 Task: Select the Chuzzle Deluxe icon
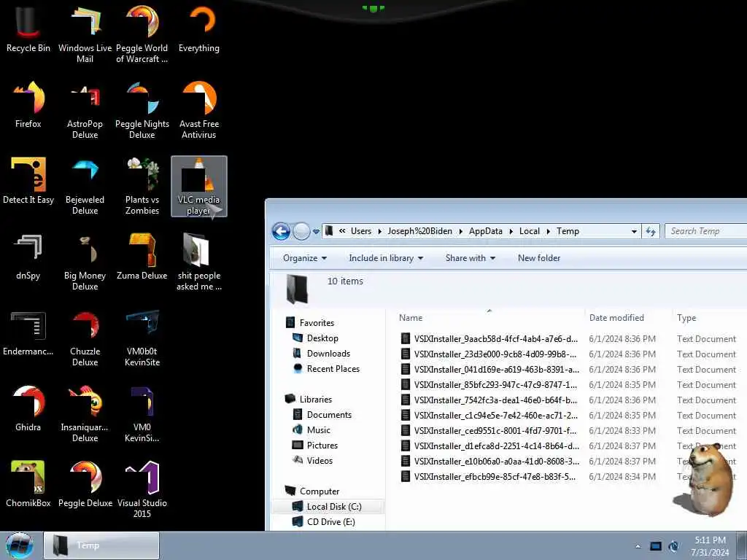[x=85, y=337]
